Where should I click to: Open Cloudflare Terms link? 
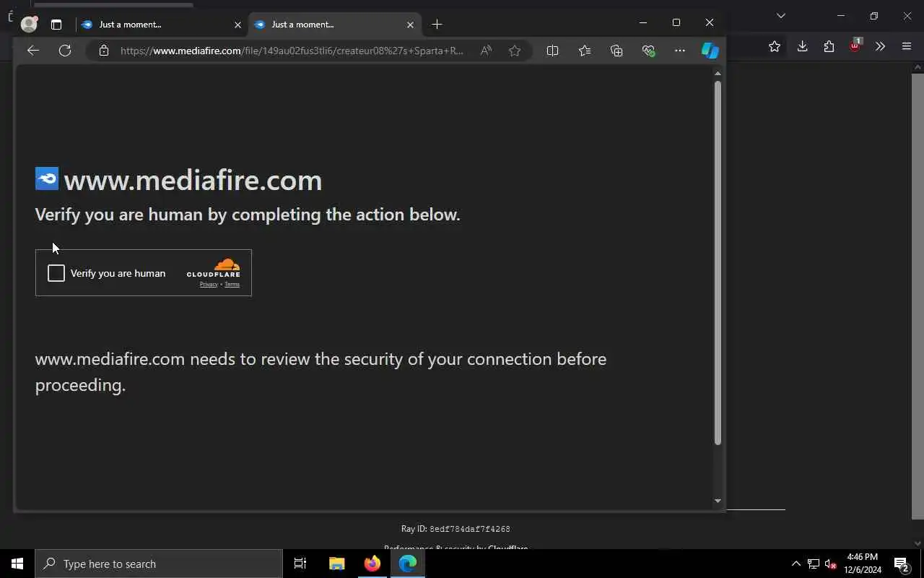click(x=232, y=285)
